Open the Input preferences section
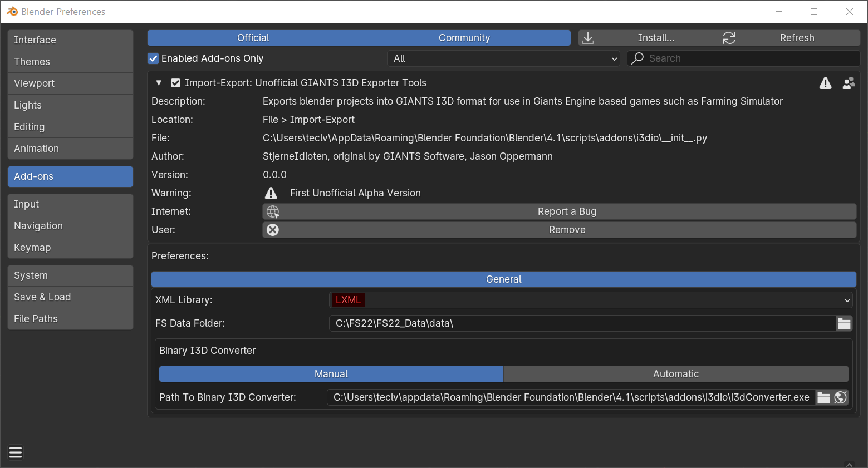The width and height of the screenshot is (868, 468). point(70,204)
